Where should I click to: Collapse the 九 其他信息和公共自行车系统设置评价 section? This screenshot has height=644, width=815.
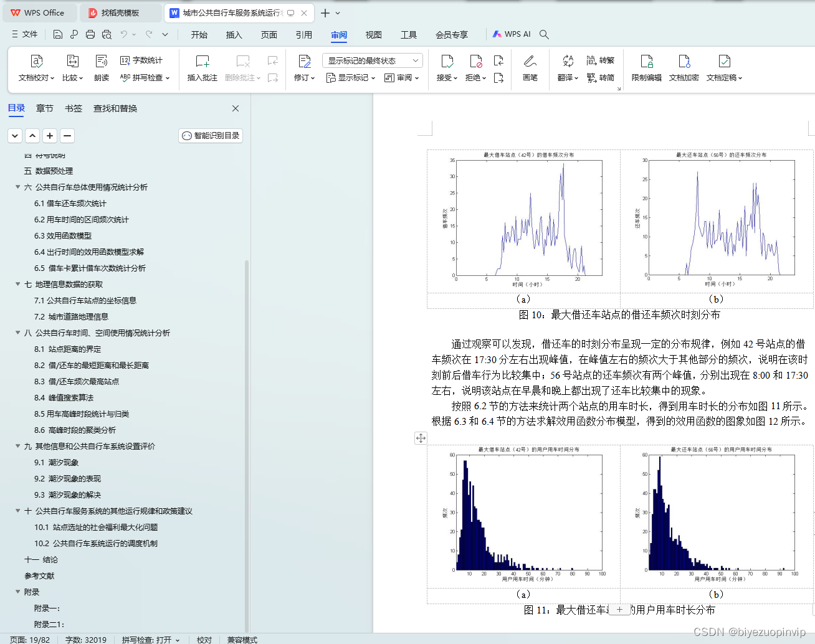17,446
